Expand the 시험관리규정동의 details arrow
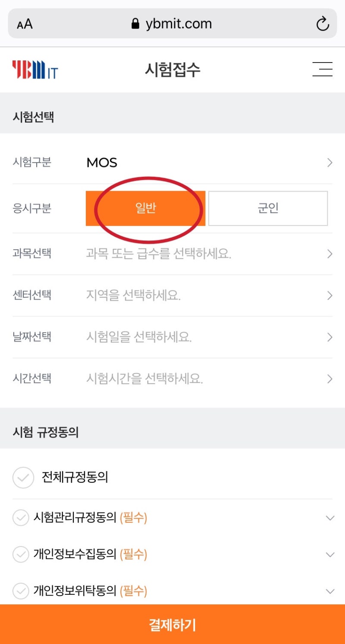 [x=329, y=518]
